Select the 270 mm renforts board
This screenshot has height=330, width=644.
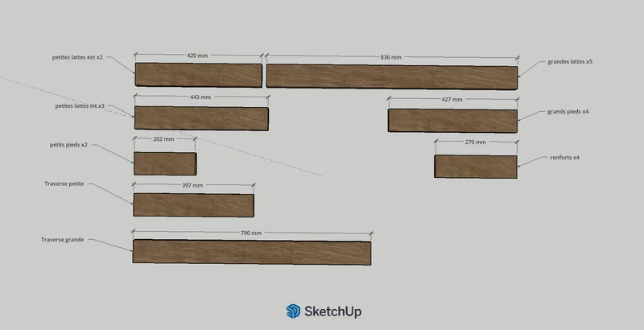pyautogui.click(x=476, y=167)
